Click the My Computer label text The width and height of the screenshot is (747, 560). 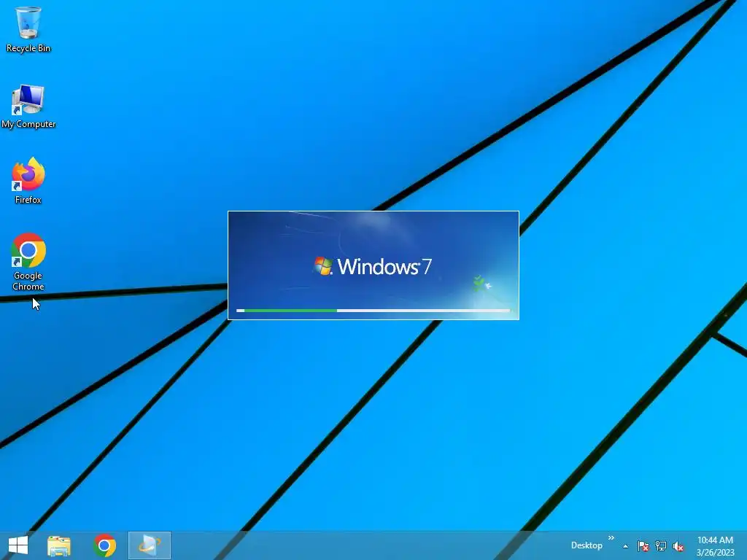[28, 124]
